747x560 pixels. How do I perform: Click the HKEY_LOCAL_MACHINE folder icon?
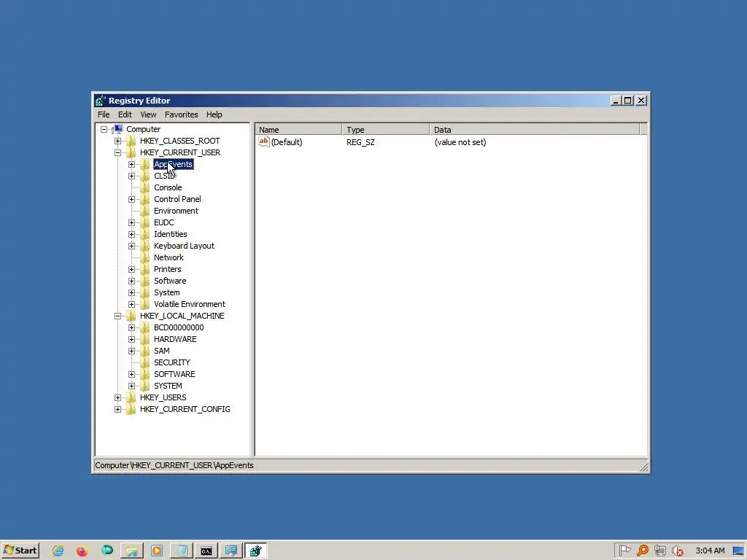pos(131,316)
